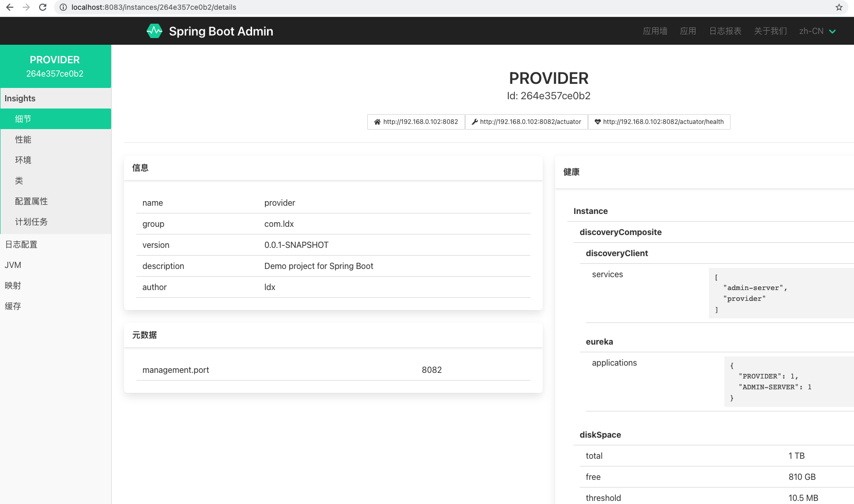
Task: View site information icon in address bar
Action: point(63,7)
